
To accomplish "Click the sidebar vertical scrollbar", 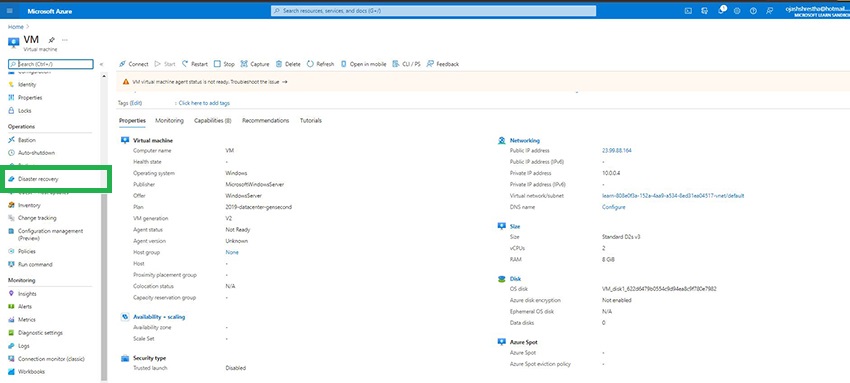I will click(104, 287).
